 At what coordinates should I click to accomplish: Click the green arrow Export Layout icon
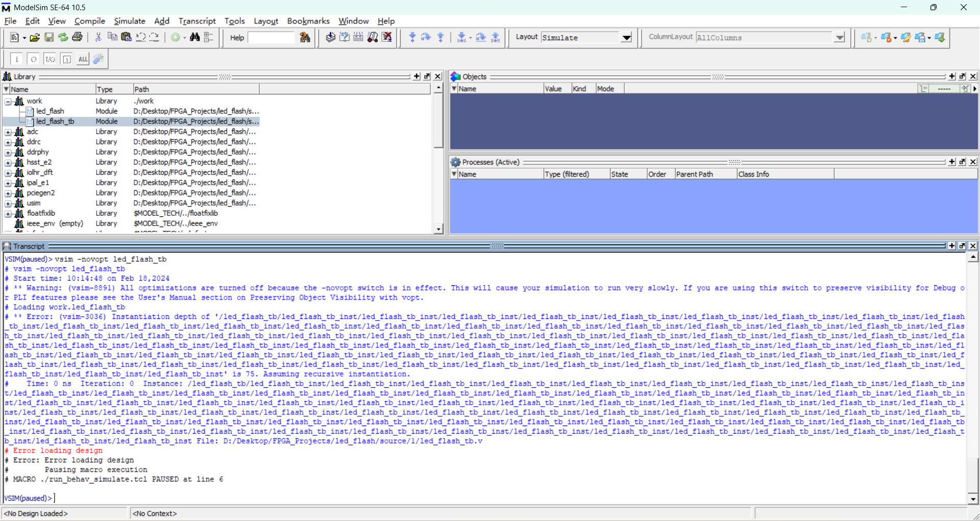(940, 37)
